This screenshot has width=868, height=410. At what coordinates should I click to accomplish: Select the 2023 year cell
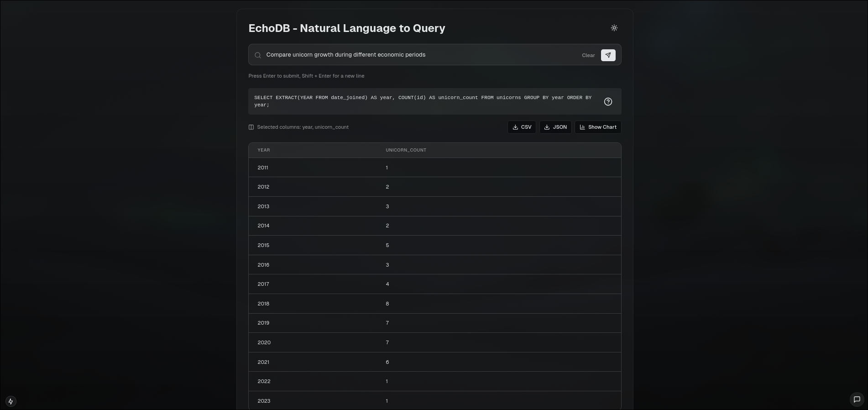point(264,401)
